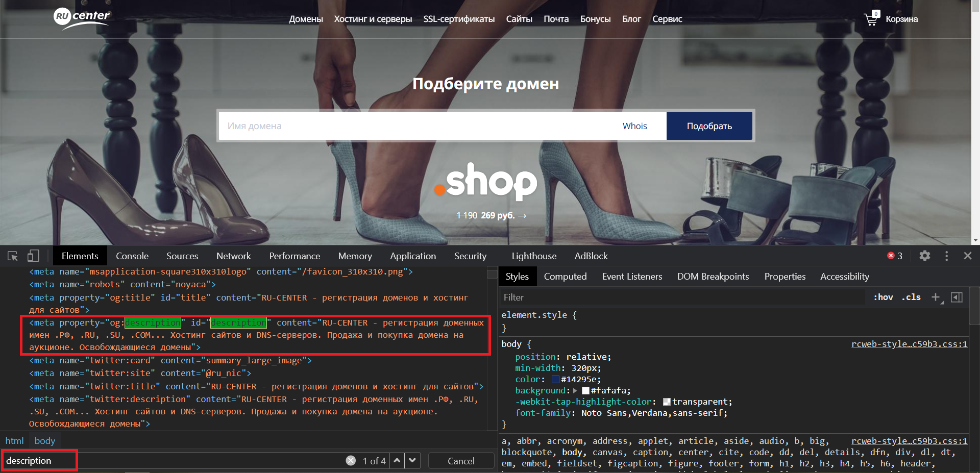The height and width of the screenshot is (473, 980).
Task: Open the Performance tab
Action: 295,256
